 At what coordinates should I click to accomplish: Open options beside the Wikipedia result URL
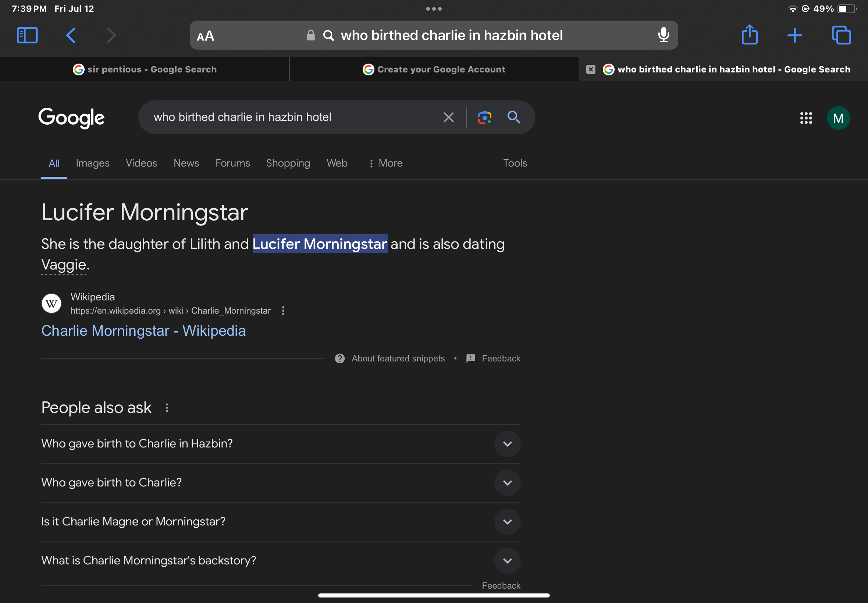(283, 311)
